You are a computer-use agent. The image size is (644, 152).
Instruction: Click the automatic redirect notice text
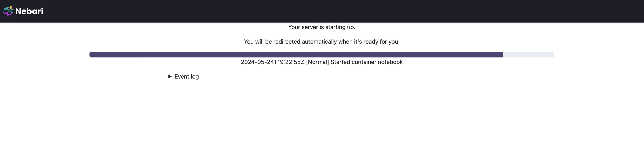pos(322,42)
